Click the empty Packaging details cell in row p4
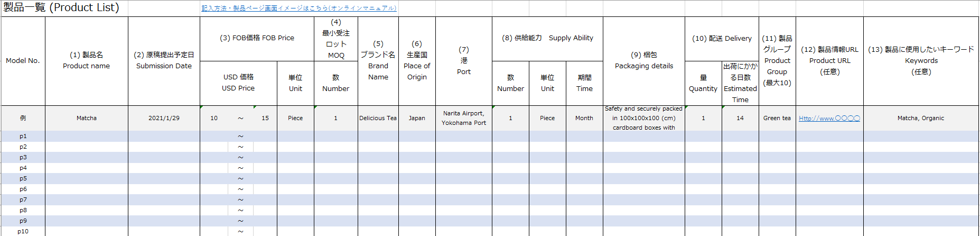 644,168
